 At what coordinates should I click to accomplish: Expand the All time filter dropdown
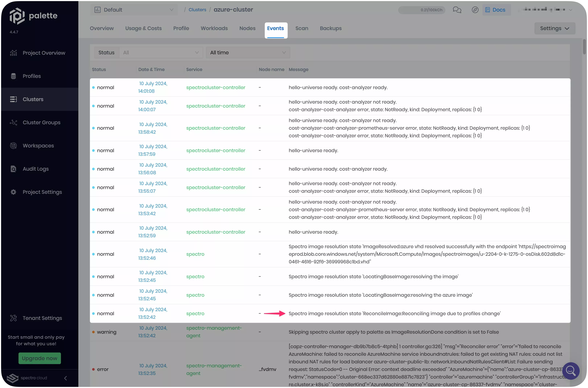coord(248,53)
